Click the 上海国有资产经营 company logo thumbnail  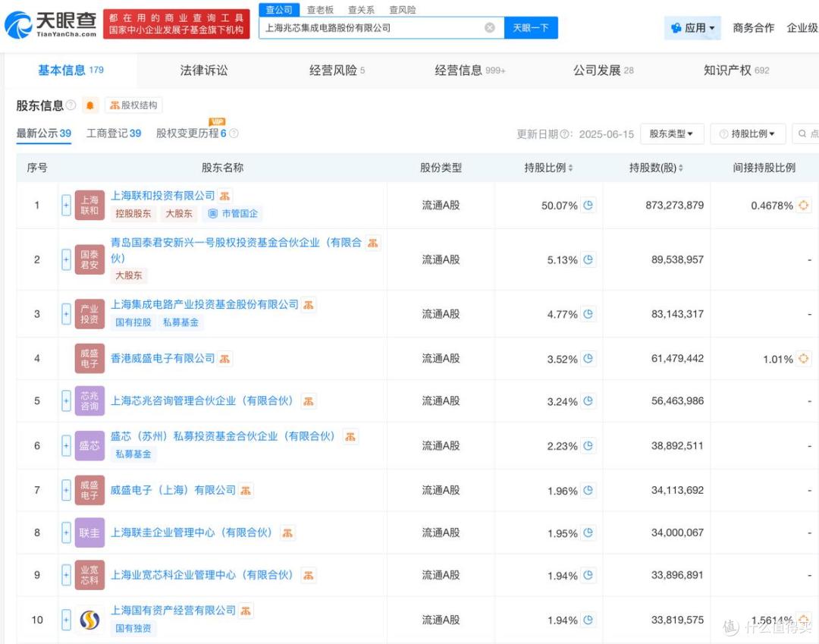click(89, 620)
